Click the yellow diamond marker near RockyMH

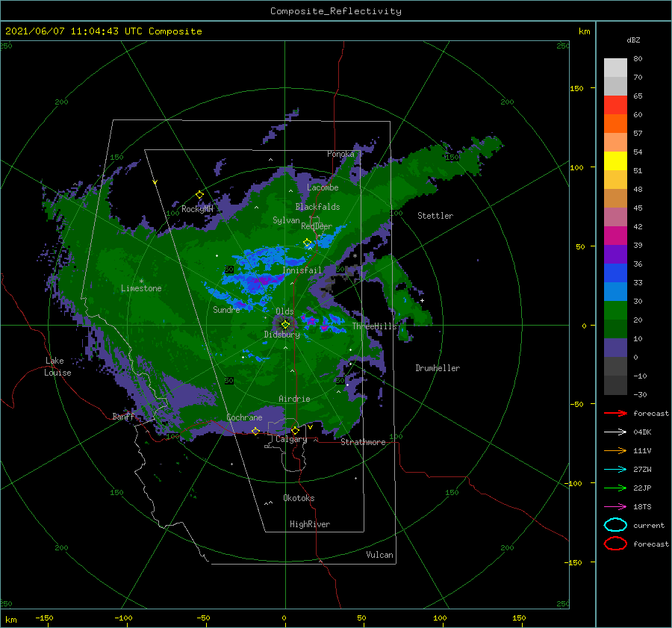coord(199,195)
